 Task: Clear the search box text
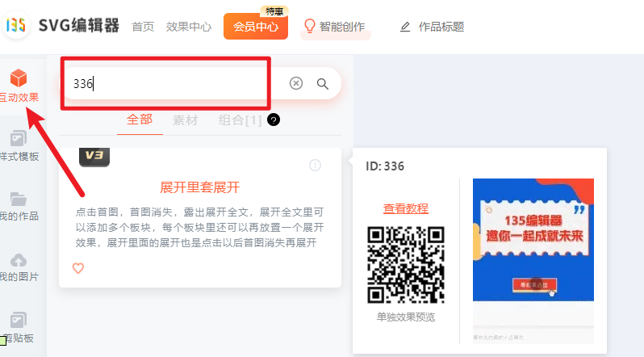295,83
